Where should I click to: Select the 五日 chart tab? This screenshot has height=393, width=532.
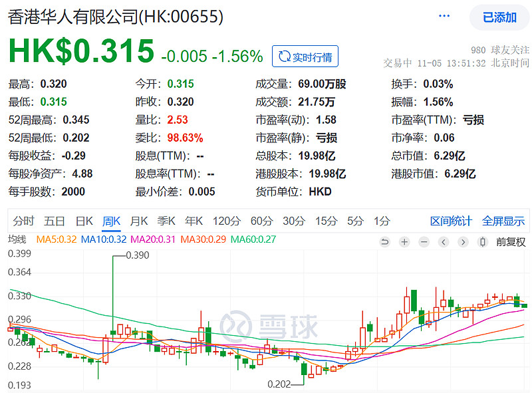(x=55, y=221)
